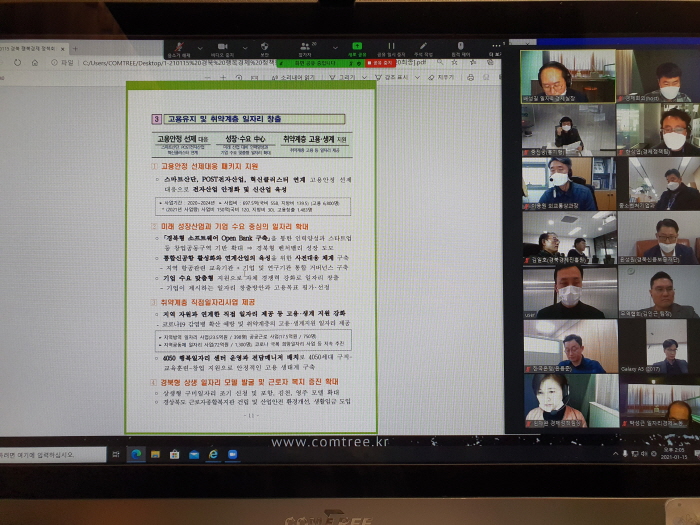Image resolution: width=700 pixels, height=525 pixels.
Task: Unmute the microphone in Zoom toolbar
Action: [179, 49]
